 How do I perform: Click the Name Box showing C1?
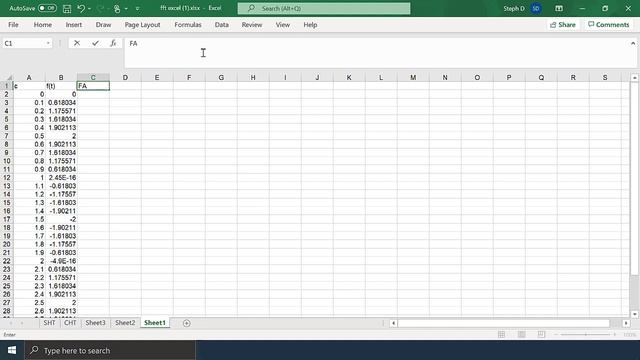coord(24,43)
